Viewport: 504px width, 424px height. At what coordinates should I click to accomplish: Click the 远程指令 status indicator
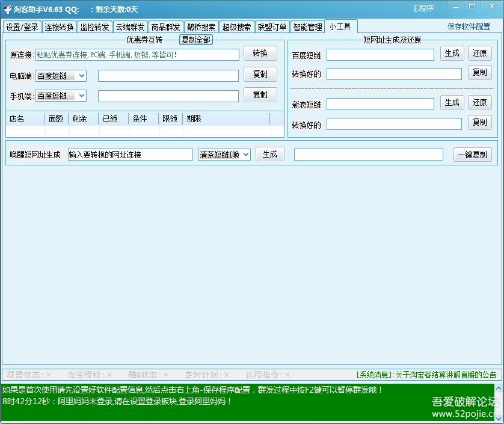click(x=268, y=375)
